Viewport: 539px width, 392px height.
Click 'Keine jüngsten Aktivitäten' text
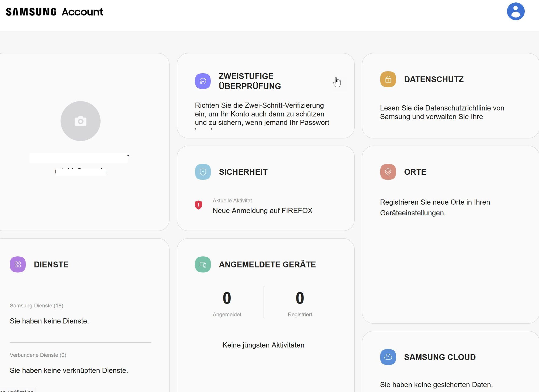[263, 345]
